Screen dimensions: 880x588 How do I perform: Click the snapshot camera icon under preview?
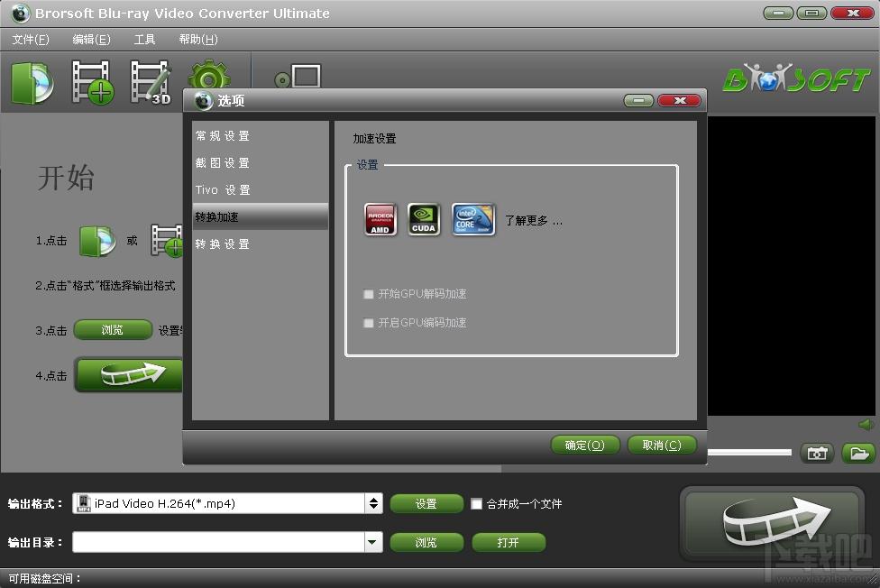[x=817, y=454]
